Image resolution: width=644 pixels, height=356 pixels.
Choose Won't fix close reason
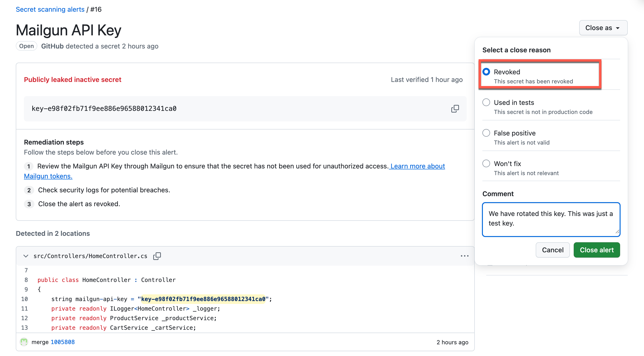486,163
